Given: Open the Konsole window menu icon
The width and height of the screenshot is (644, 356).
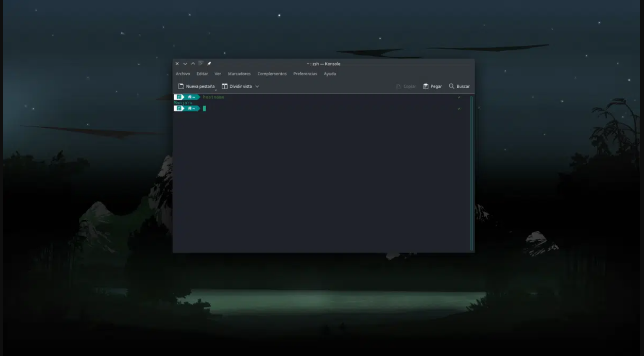Looking at the screenshot, I should 201,63.
